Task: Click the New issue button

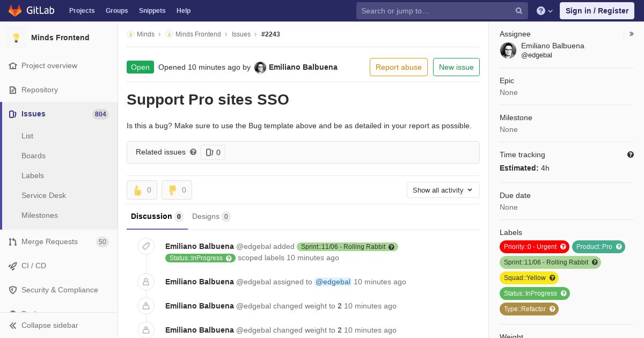Action: (456, 67)
